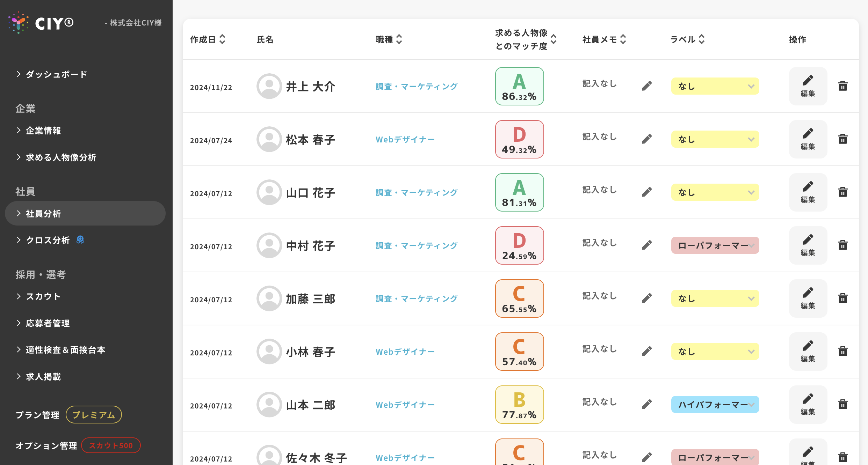Click avatar icon of 加藤 三郎
Screen dimensions: 868x465
pos(269,298)
